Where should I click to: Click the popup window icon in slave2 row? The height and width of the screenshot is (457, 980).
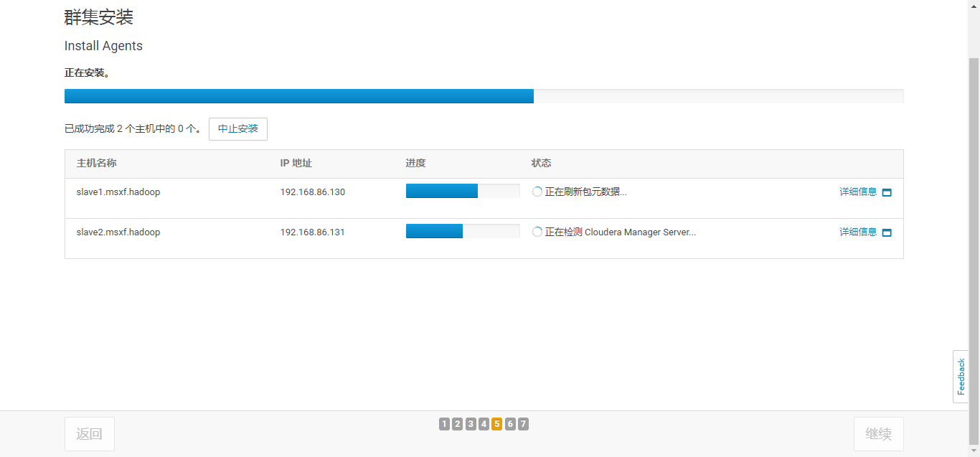tap(887, 233)
